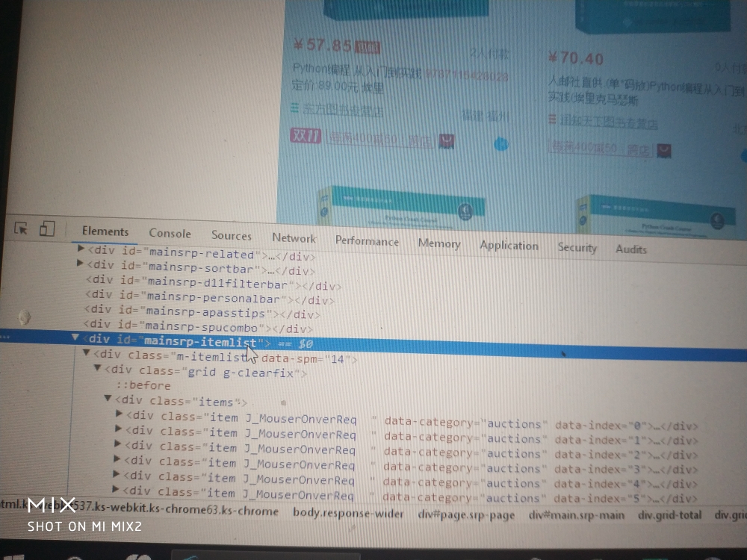Screen dimensions: 747x560
Task: Click the three dots beside the selected row
Action: click(5, 337)
